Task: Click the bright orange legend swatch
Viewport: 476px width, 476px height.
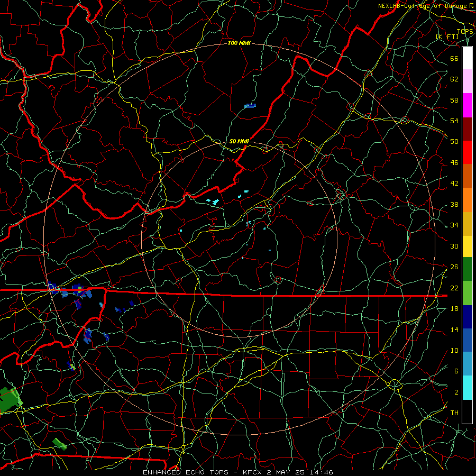Action: [467, 200]
